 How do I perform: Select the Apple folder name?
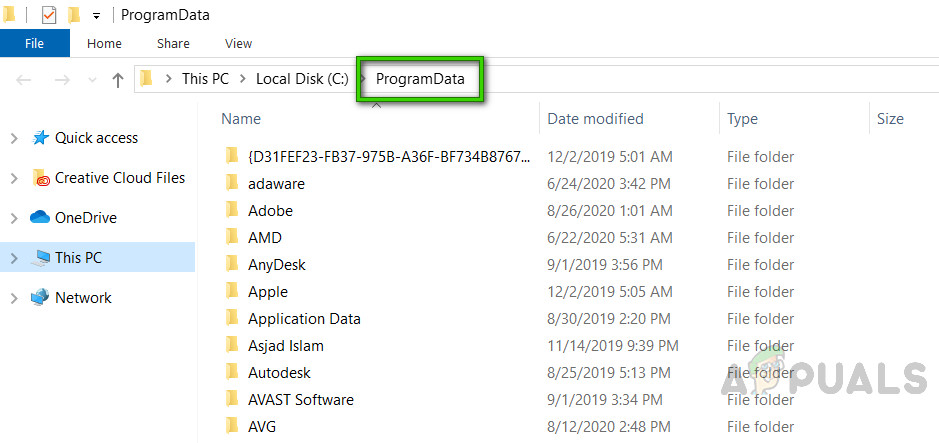coord(268,292)
